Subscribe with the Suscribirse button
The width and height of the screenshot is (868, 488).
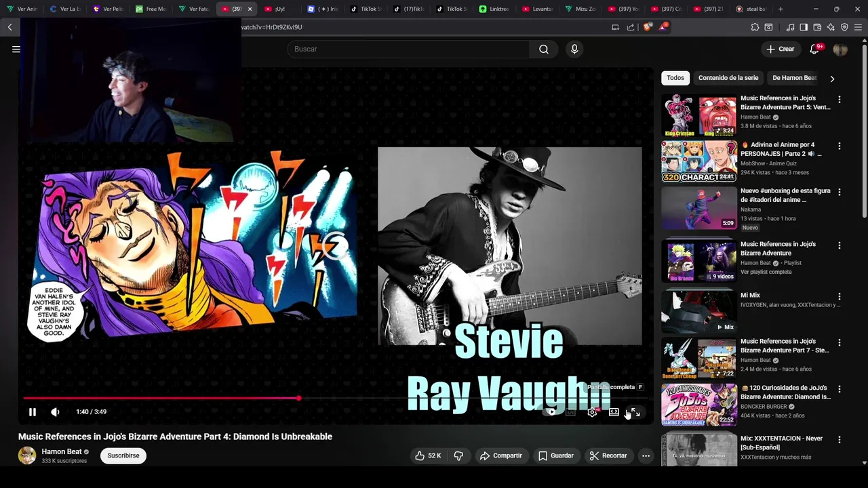tap(123, 455)
